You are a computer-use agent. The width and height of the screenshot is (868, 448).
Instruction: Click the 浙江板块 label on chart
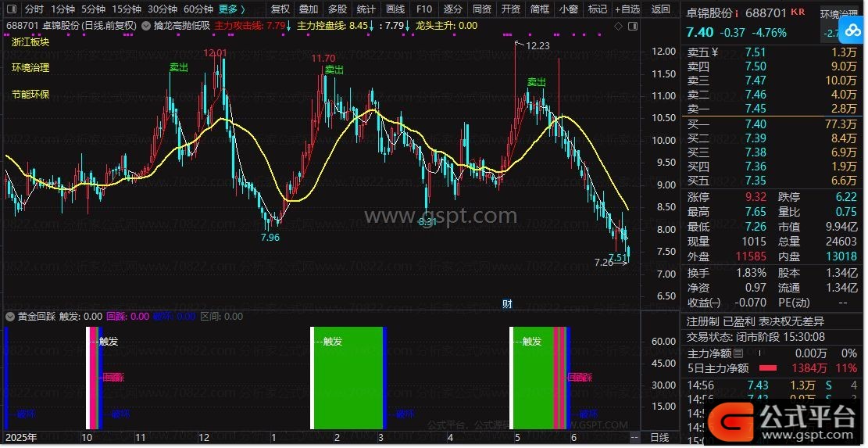30,42
